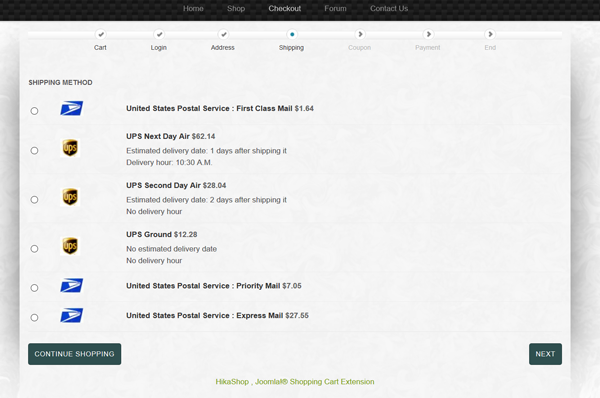The width and height of the screenshot is (600, 398).
Task: Click 'No estimated delivery date' text
Action: pos(171,249)
